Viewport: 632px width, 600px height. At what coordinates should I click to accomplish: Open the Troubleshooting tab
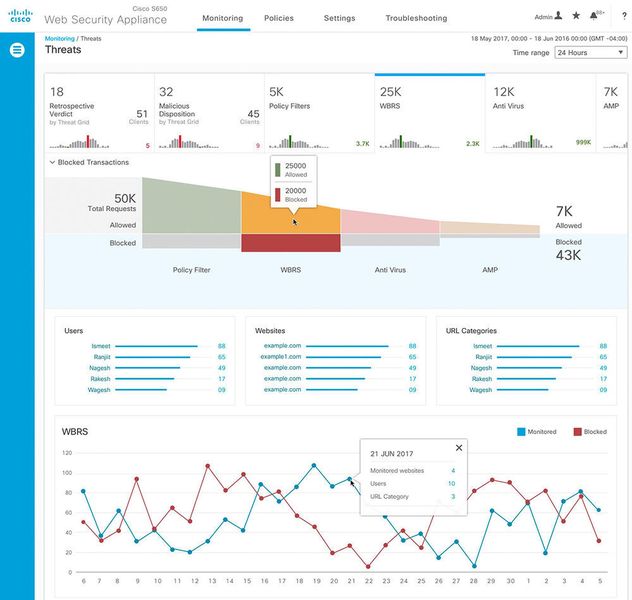click(x=416, y=18)
